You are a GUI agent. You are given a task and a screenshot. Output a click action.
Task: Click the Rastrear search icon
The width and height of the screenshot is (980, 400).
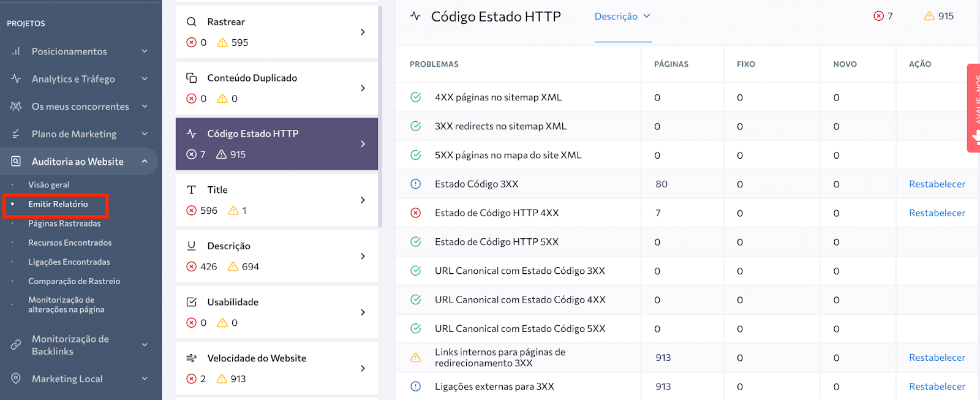(192, 21)
